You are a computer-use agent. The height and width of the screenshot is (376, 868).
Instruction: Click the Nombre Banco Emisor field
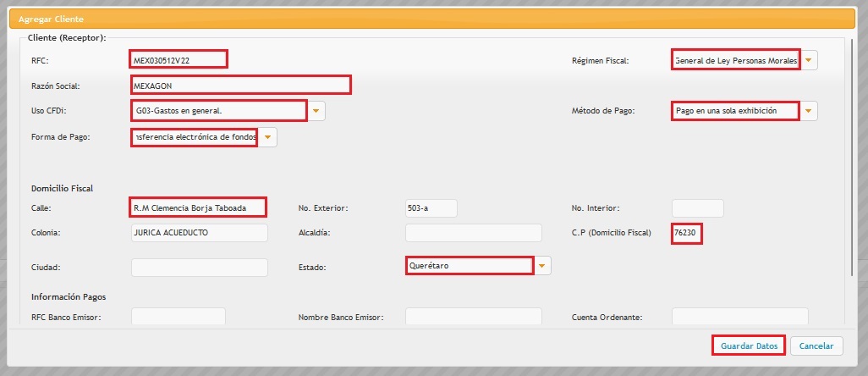[473, 316]
